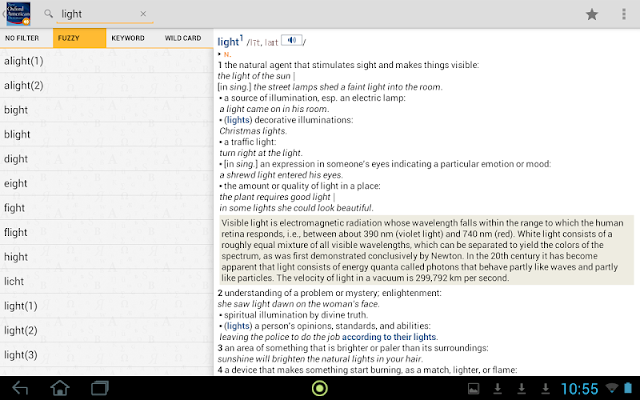
Task: Go to the Android home screen
Action: 60,388
